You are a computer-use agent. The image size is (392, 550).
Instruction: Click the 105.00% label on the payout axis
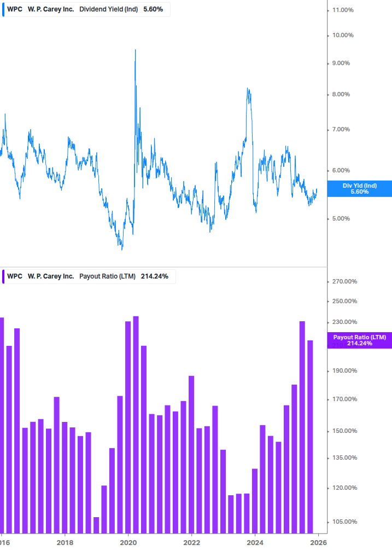coord(344,522)
